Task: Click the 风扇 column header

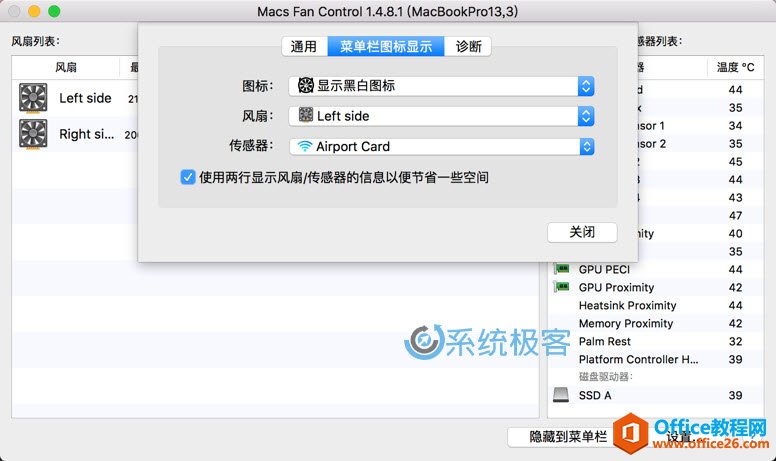Action: (x=66, y=67)
